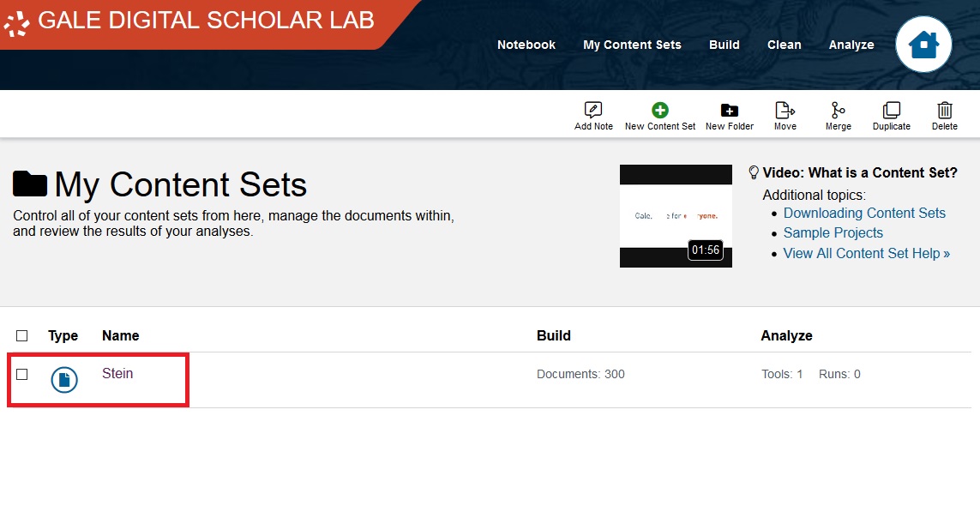
Task: Click the Add Note icon
Action: (593, 111)
